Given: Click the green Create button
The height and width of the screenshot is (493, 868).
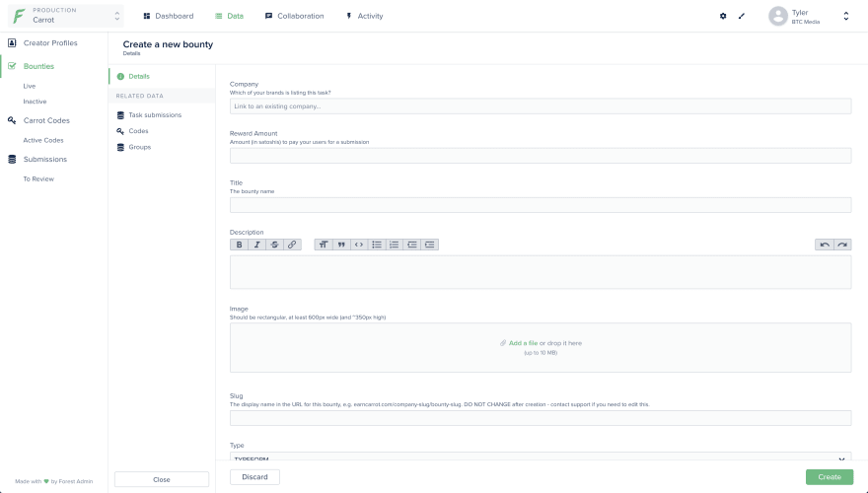Looking at the screenshot, I should [830, 477].
